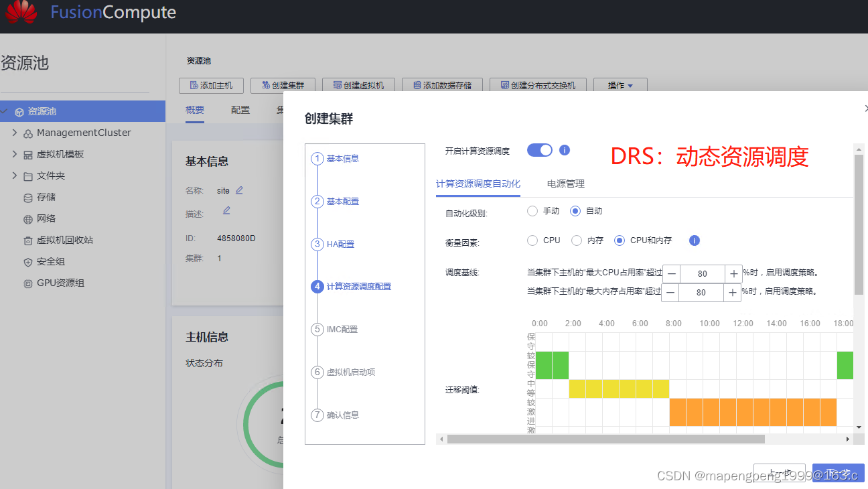Increase the max CPU usage threshold
868x489 pixels.
[x=733, y=274]
